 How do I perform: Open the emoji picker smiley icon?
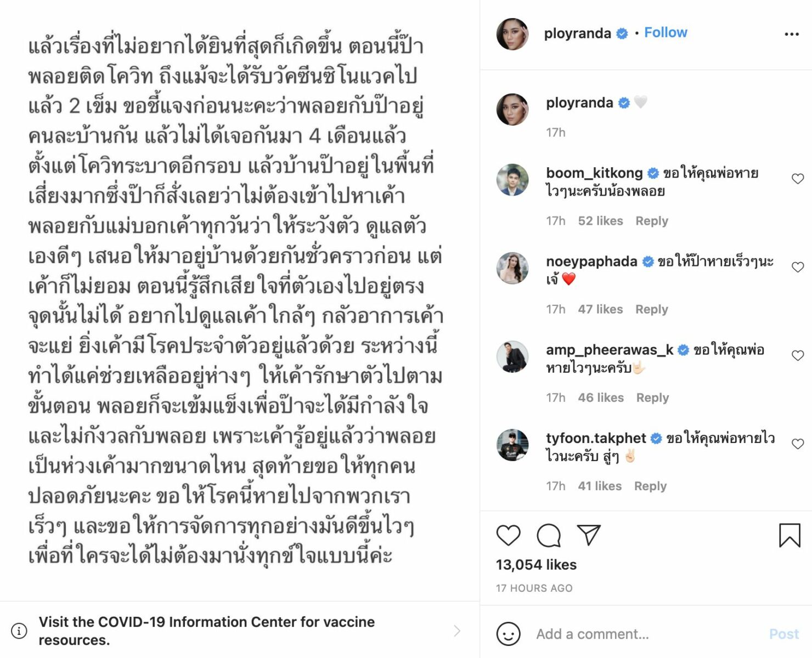pos(508,634)
